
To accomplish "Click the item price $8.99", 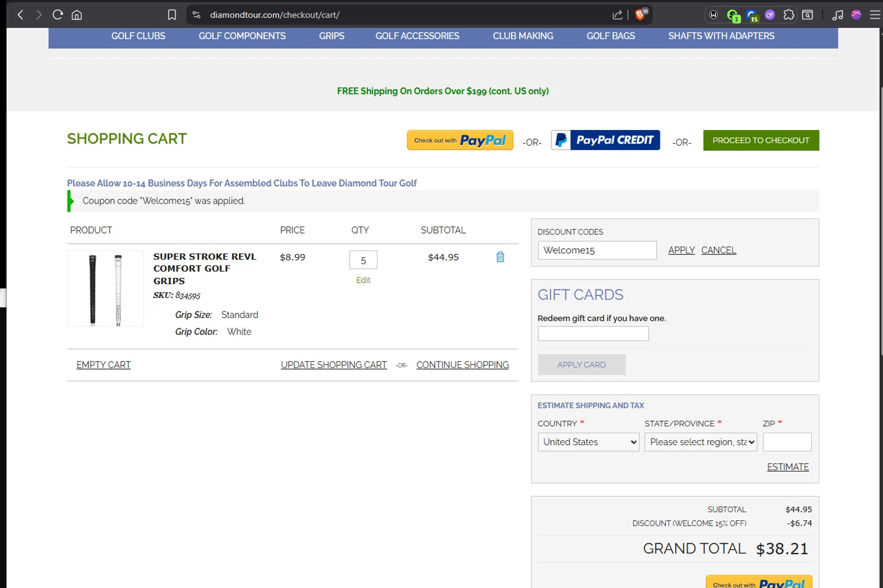I will coord(293,257).
